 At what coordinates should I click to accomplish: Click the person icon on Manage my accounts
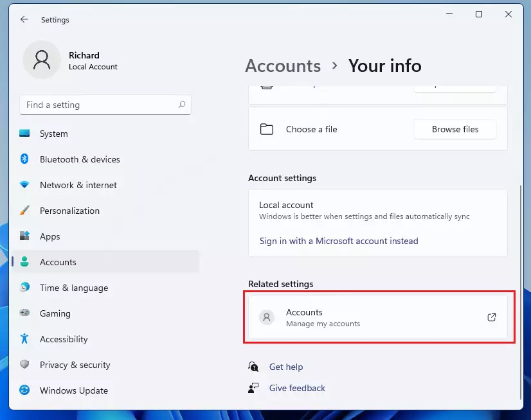point(267,317)
